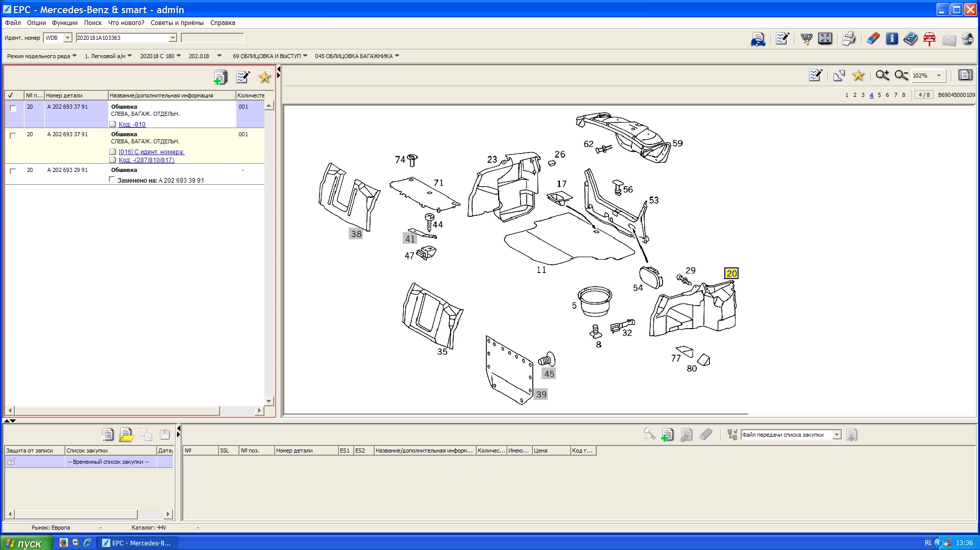
Task: Expand 'Режим модельного ряда' dropdown
Action: coord(75,56)
